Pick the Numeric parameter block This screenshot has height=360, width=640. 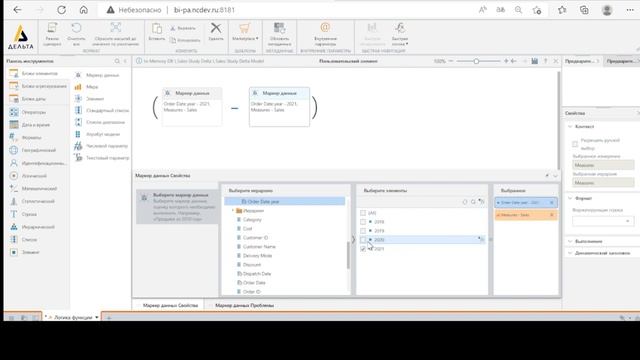pos(101,146)
